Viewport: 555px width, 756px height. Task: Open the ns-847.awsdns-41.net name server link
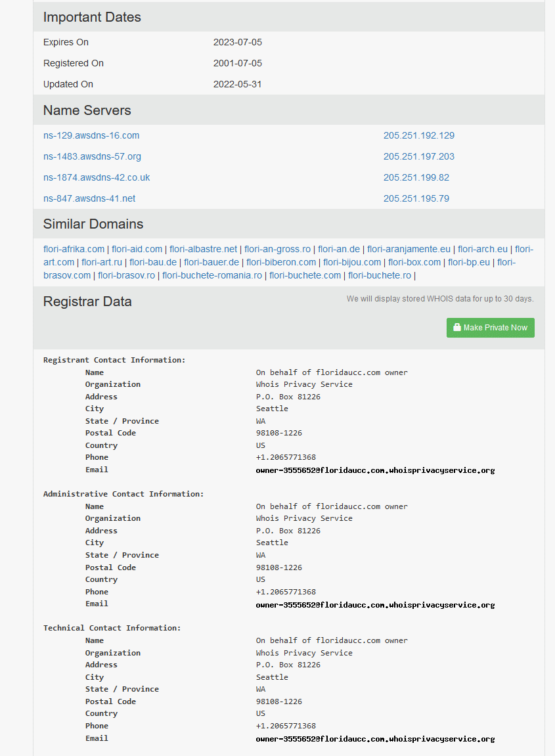click(89, 198)
